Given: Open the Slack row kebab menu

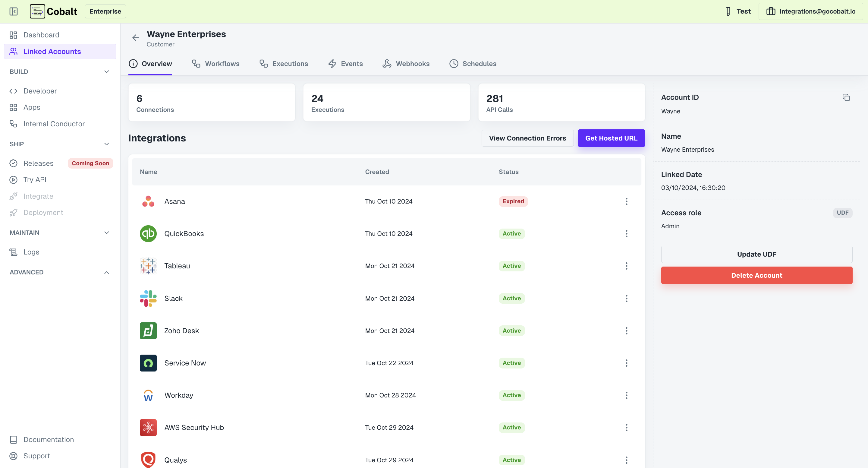Looking at the screenshot, I should [626, 299].
